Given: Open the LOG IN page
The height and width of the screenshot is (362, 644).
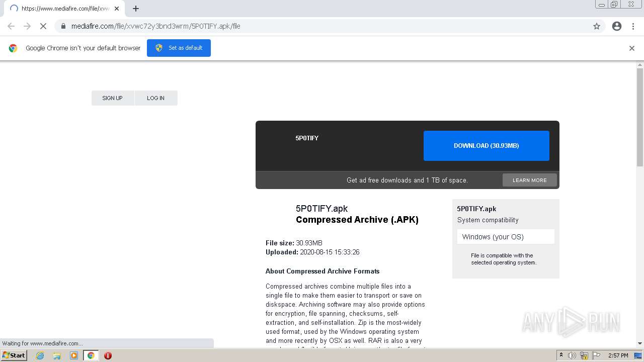Looking at the screenshot, I should [x=156, y=98].
